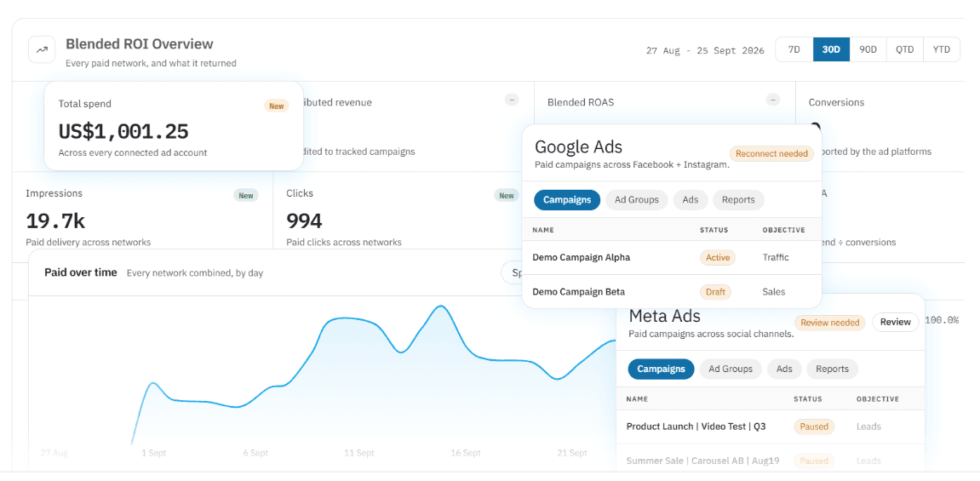
Task: Click the 11 Sept label on chart axis
Action: pyautogui.click(x=359, y=453)
